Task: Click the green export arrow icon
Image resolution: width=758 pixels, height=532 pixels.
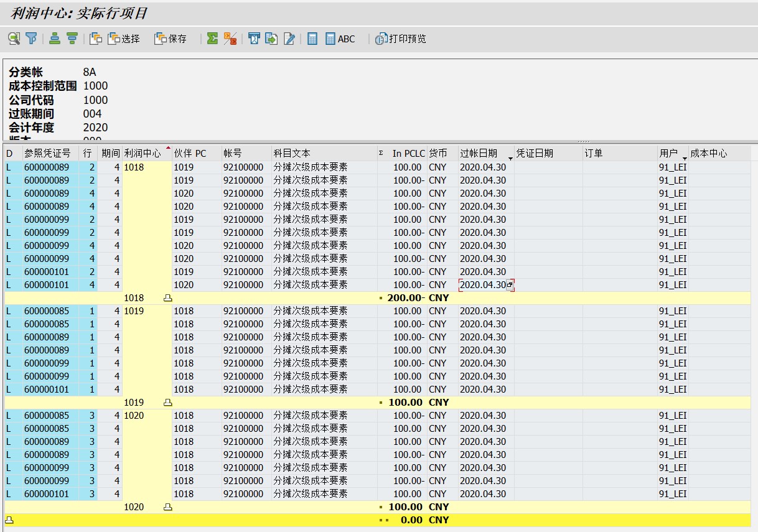Action: click(272, 39)
